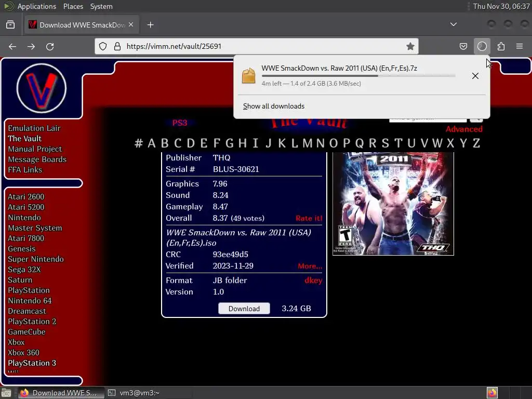
Task: Select the PlayStation 3 link
Action: tap(32, 363)
